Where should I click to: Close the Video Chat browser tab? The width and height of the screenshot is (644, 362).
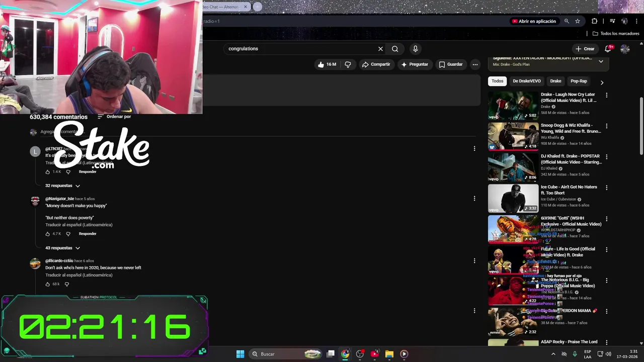pyautogui.click(x=245, y=7)
